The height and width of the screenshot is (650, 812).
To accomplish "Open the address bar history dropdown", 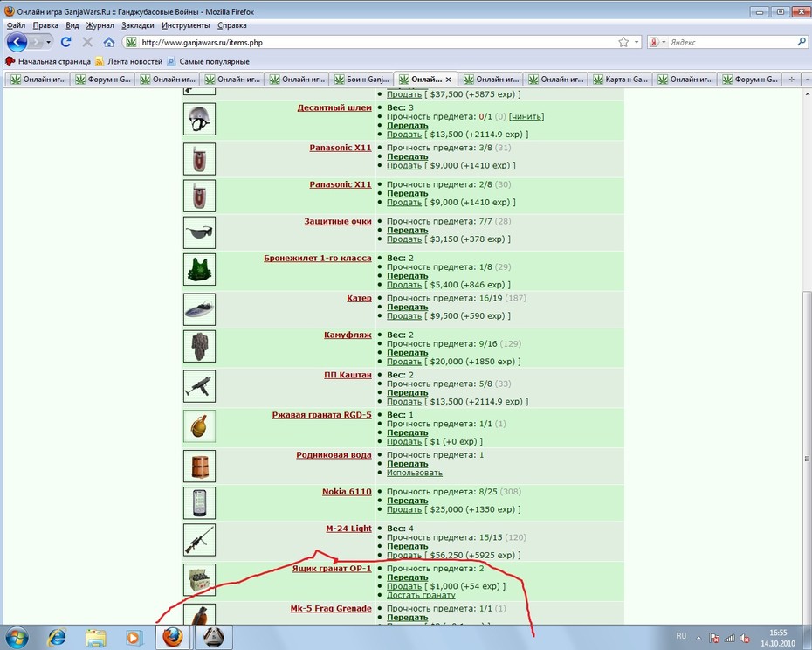I will (637, 42).
